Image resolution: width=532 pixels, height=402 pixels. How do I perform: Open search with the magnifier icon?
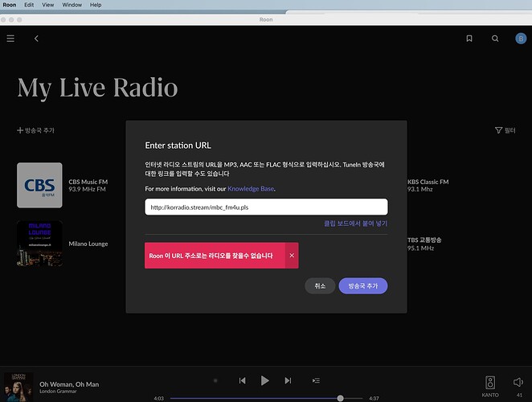495,39
